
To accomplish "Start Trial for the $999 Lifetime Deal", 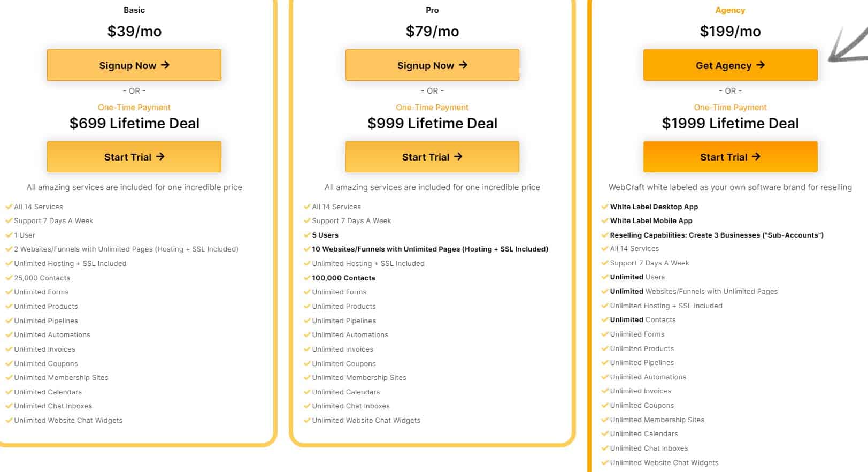I will point(432,157).
